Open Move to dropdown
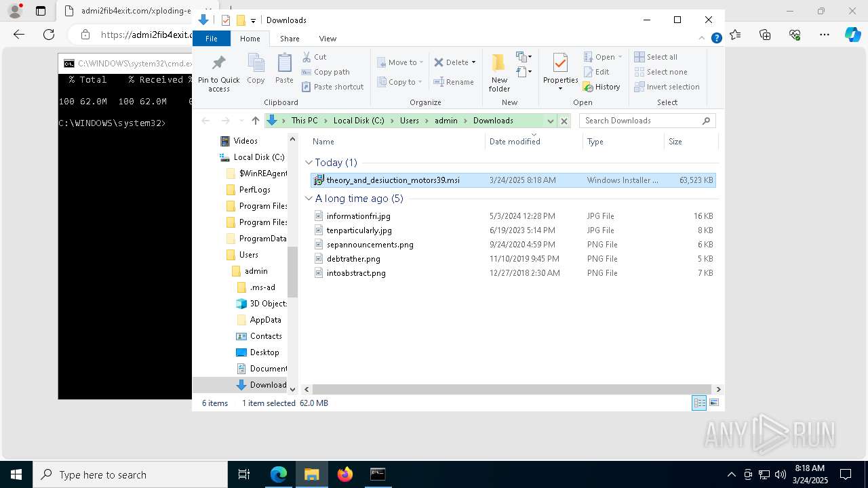868x488 pixels. tap(400, 62)
